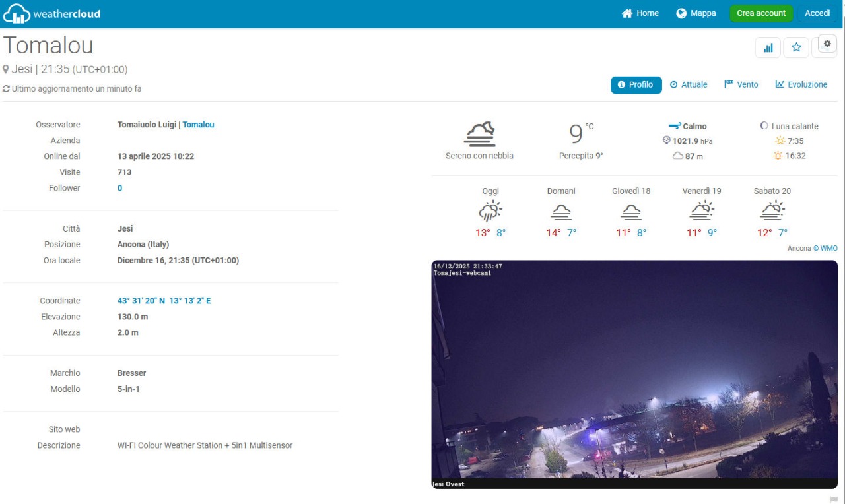This screenshot has height=504, width=845.
Task: Click the Weathercloud logo
Action: [x=52, y=13]
